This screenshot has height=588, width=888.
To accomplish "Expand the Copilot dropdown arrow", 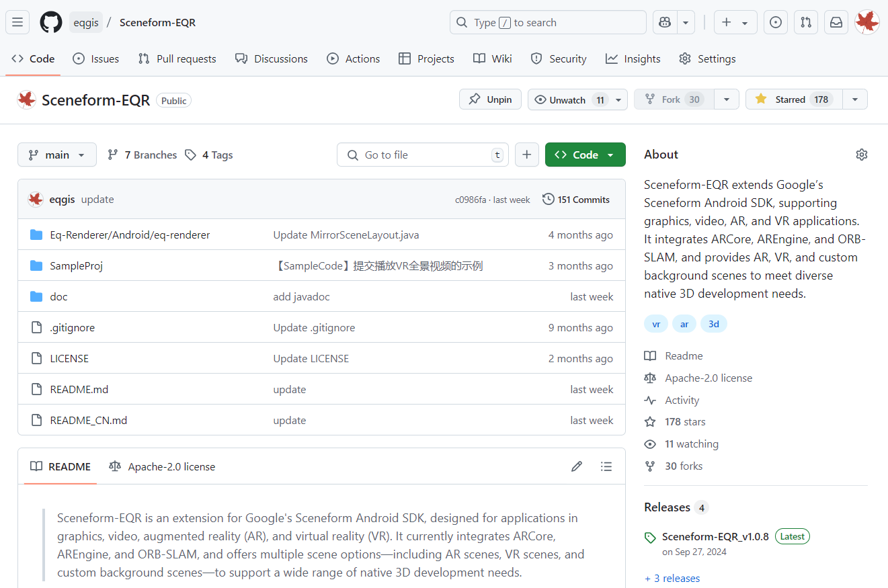I will [x=686, y=22].
